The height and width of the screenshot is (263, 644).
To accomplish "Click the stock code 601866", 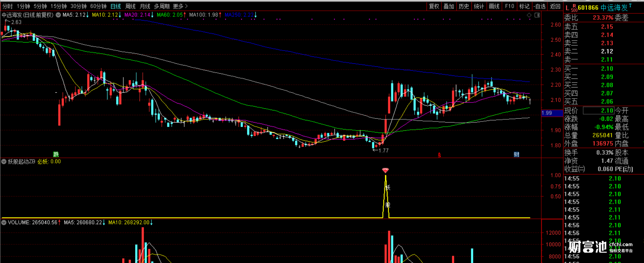I will [588, 8].
